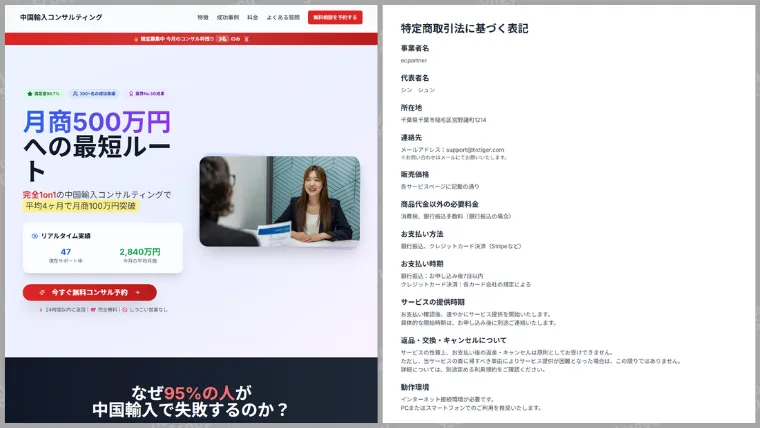Click the 中国輸入コンサルティング site logo
760x428 pixels.
click(61, 17)
